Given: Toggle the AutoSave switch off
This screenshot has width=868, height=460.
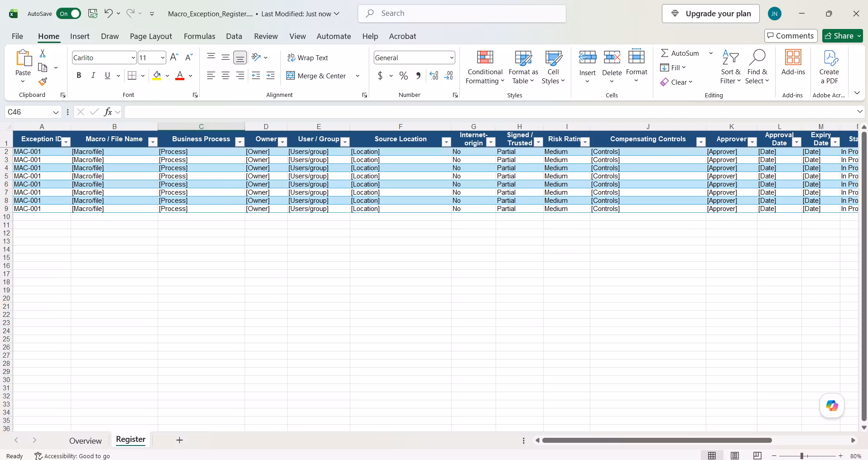Looking at the screenshot, I should (68, 14).
